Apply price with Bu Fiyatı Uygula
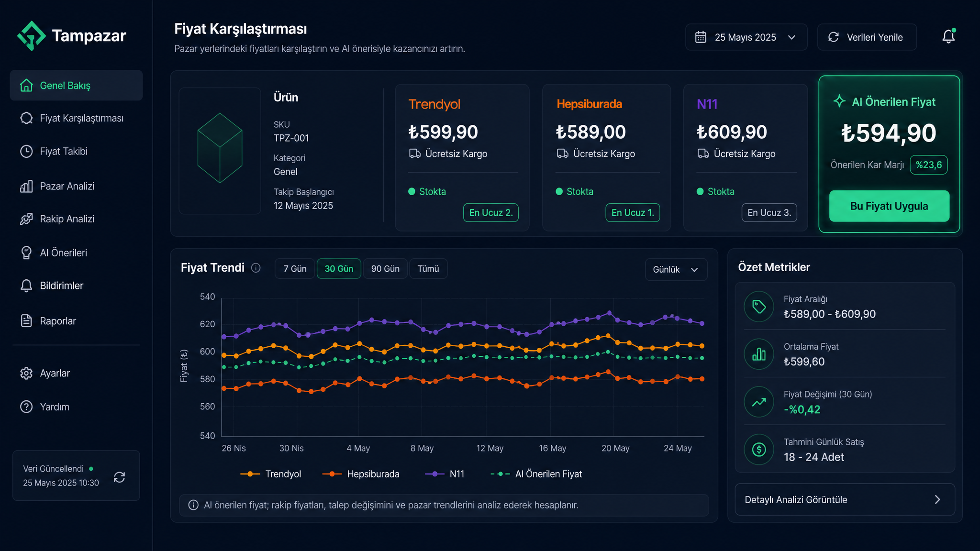The height and width of the screenshot is (551, 980). (x=889, y=206)
